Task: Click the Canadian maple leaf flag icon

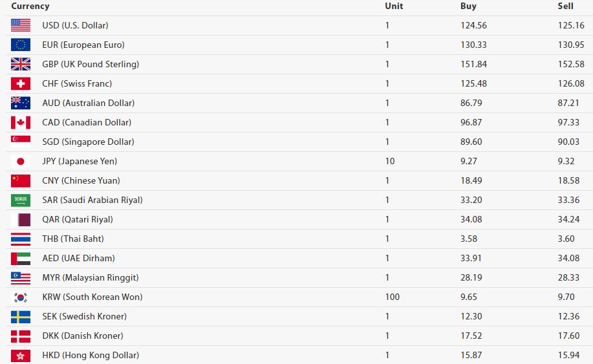Action: pos(21,122)
